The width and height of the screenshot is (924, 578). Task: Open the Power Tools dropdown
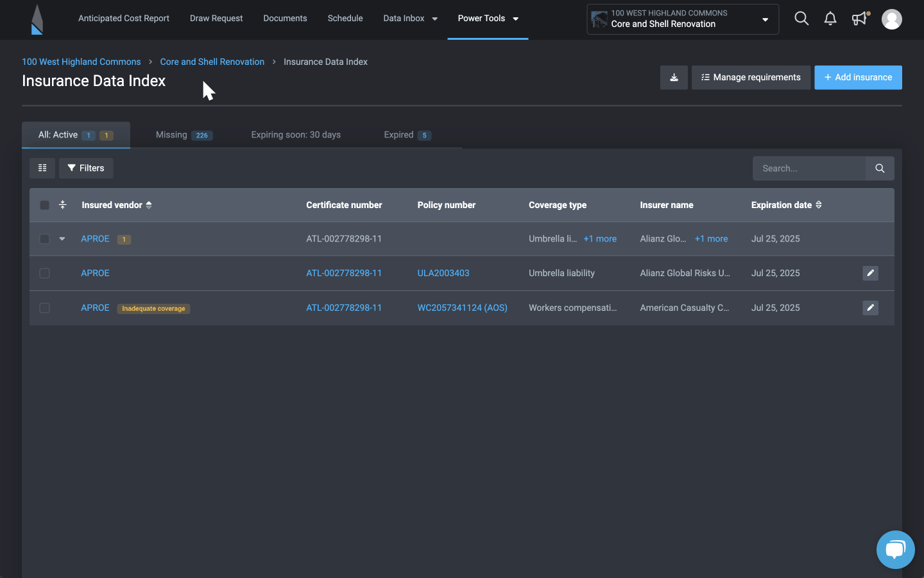coord(488,19)
